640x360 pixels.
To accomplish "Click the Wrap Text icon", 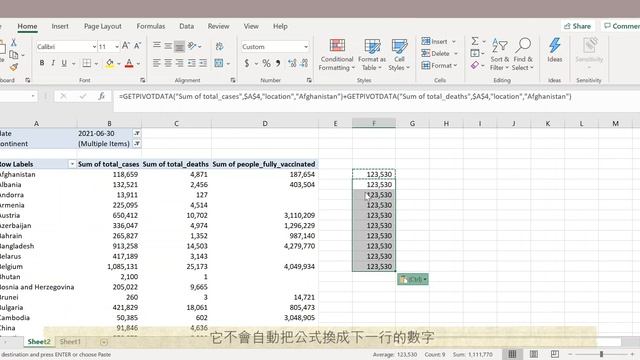I will click(x=220, y=47).
